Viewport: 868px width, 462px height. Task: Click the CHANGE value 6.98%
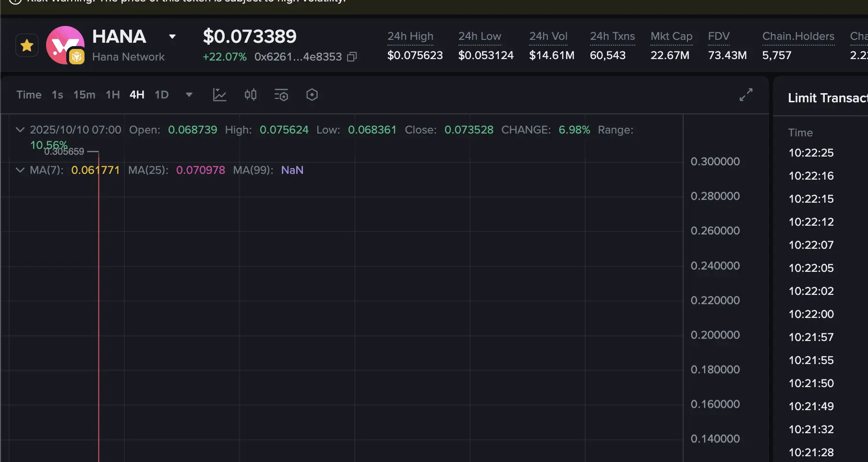[x=574, y=130]
